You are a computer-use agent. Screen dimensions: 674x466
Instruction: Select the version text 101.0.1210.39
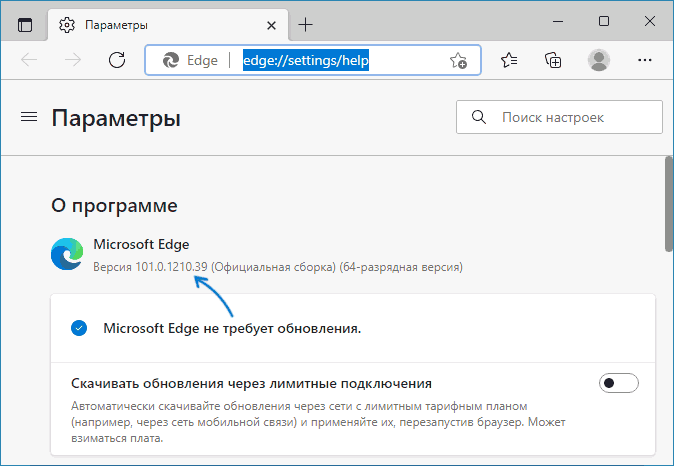click(x=171, y=267)
